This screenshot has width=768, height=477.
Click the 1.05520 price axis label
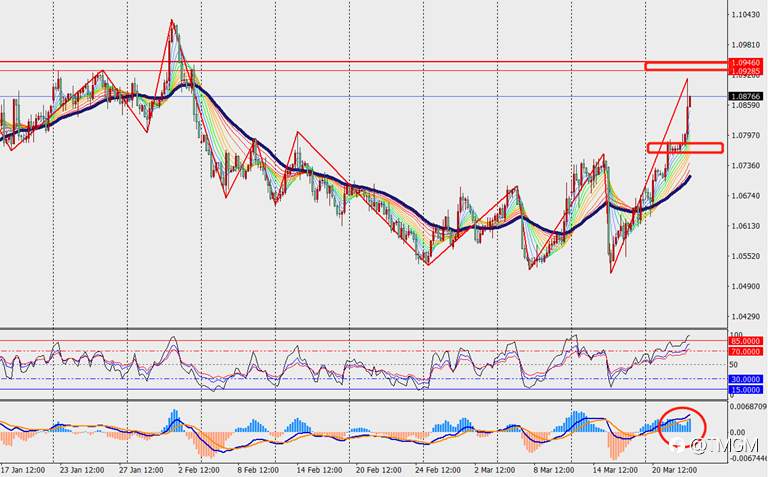pos(746,256)
